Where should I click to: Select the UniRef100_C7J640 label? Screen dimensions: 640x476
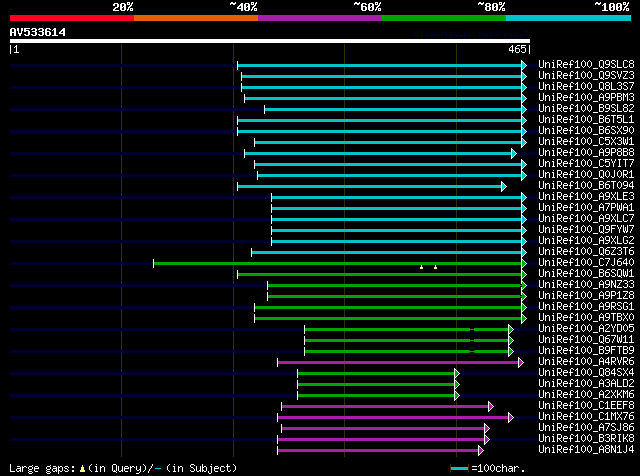(x=586, y=262)
